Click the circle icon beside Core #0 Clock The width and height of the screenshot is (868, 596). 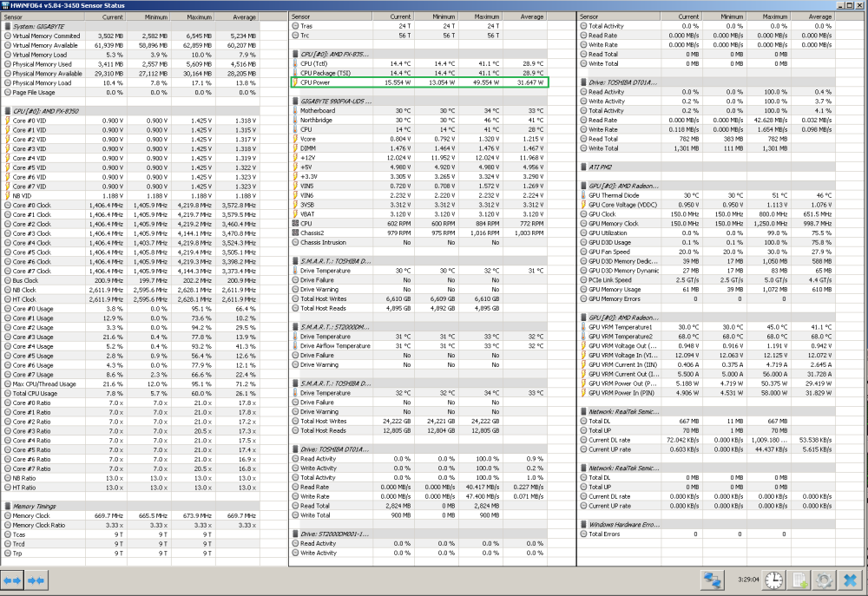point(8,206)
